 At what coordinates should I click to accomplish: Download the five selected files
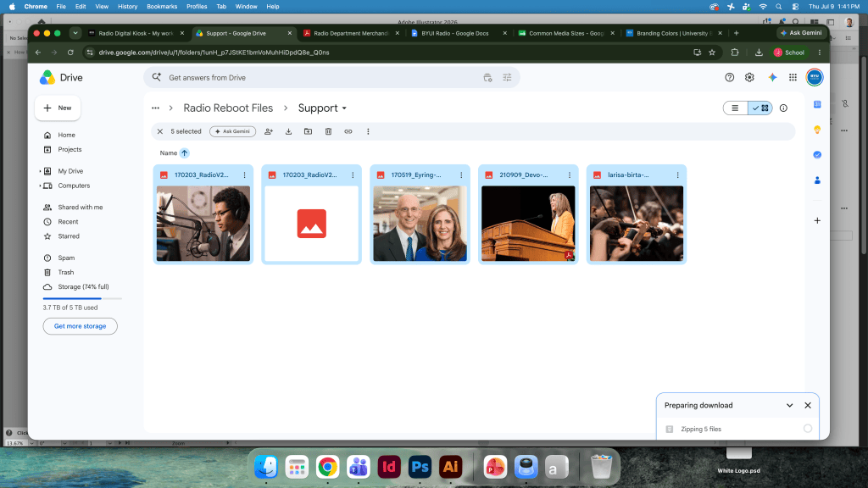coord(288,131)
